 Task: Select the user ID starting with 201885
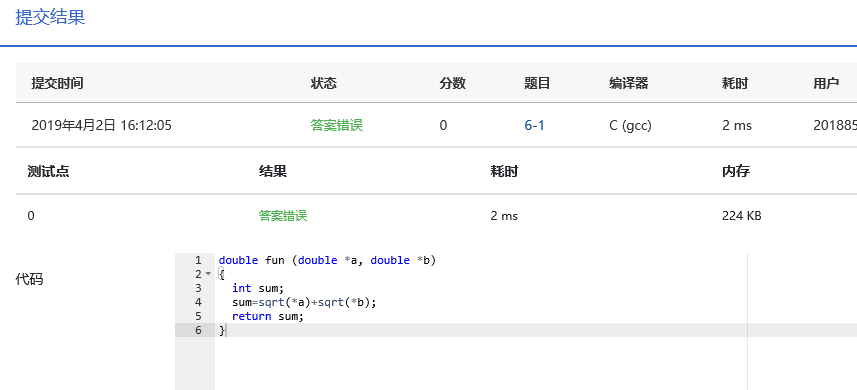(835, 126)
